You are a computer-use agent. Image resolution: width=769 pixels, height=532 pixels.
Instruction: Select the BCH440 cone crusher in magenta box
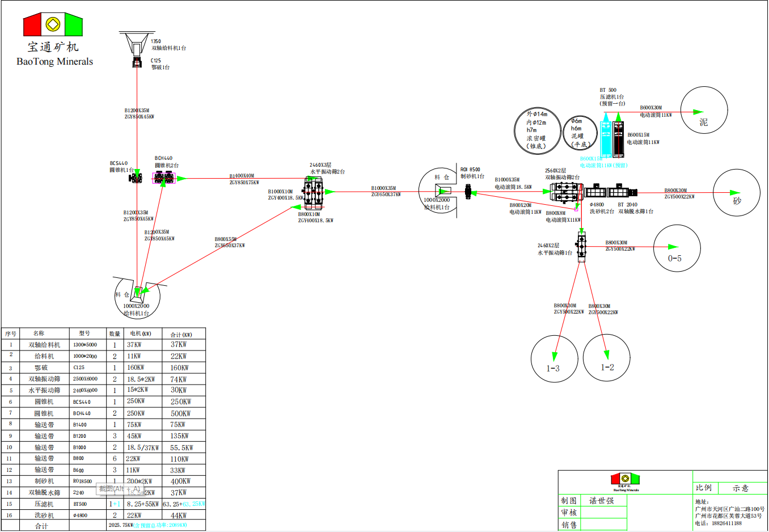[164, 178]
